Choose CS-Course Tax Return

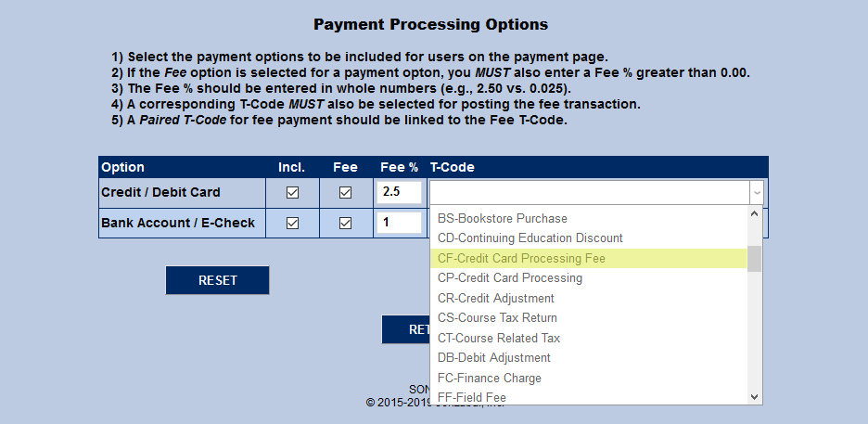click(x=497, y=318)
